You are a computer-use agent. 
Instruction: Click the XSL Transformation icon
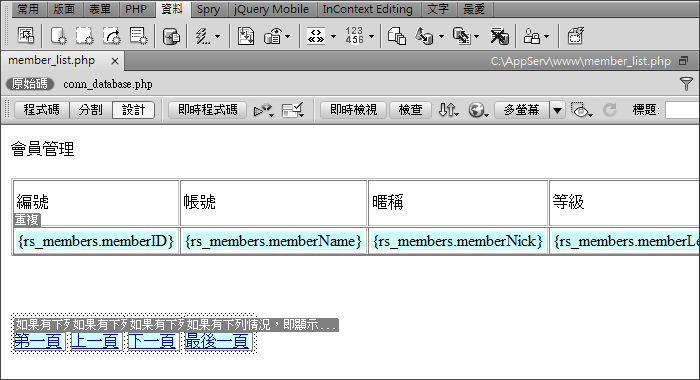point(575,36)
